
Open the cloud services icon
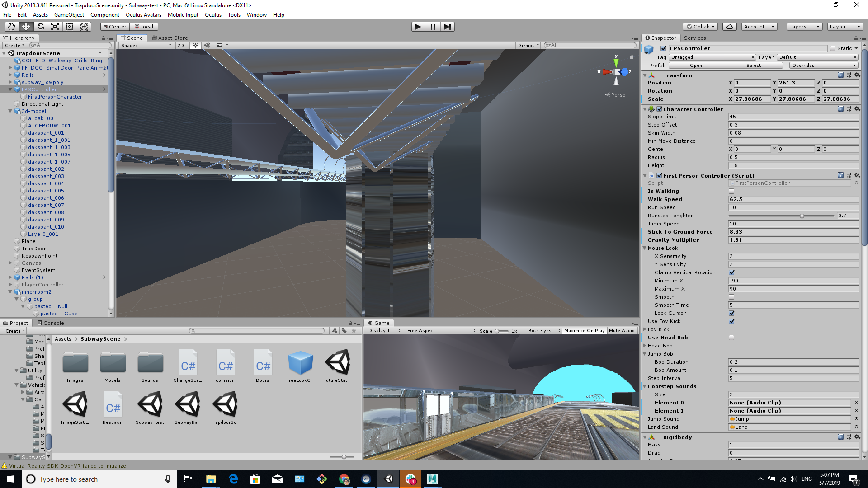click(x=729, y=27)
